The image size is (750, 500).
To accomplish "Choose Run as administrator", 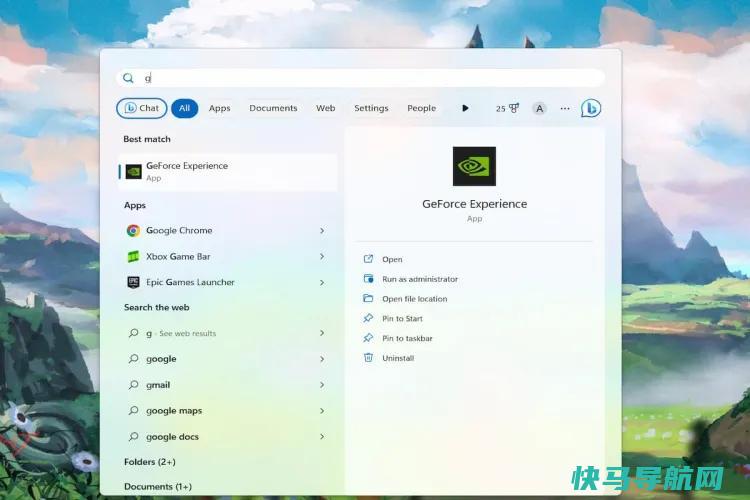I will (x=420, y=279).
